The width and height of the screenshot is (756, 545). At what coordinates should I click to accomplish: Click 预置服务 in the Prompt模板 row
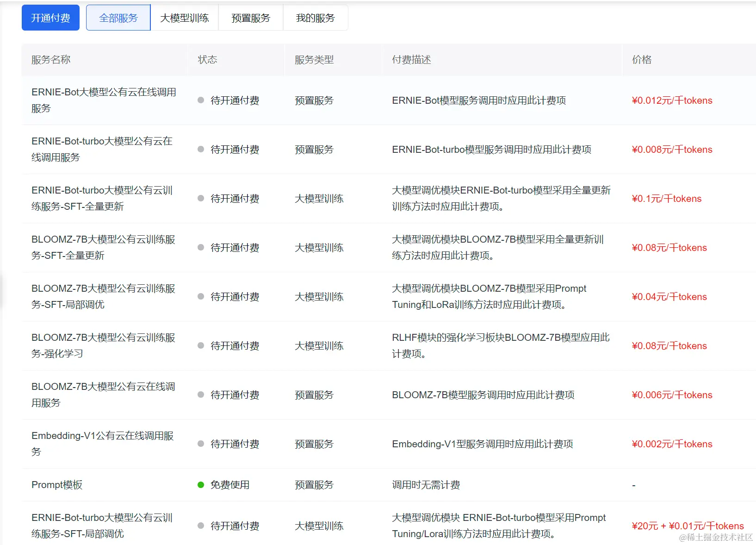pyautogui.click(x=314, y=485)
